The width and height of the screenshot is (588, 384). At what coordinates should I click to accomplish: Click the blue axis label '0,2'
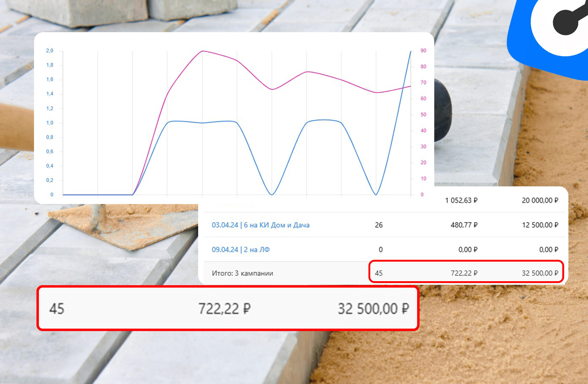coord(50,180)
